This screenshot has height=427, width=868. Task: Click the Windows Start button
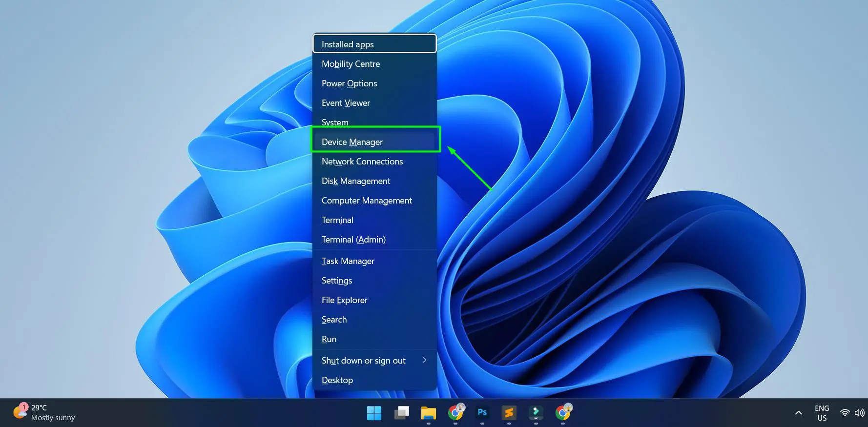pyautogui.click(x=374, y=413)
